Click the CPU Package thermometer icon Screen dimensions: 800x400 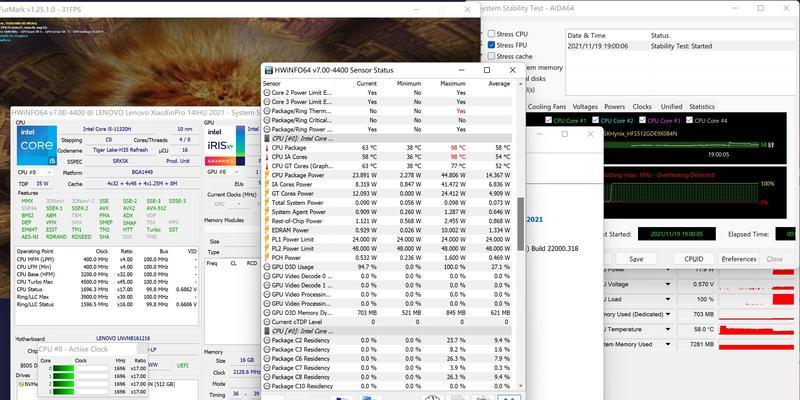tap(267, 148)
